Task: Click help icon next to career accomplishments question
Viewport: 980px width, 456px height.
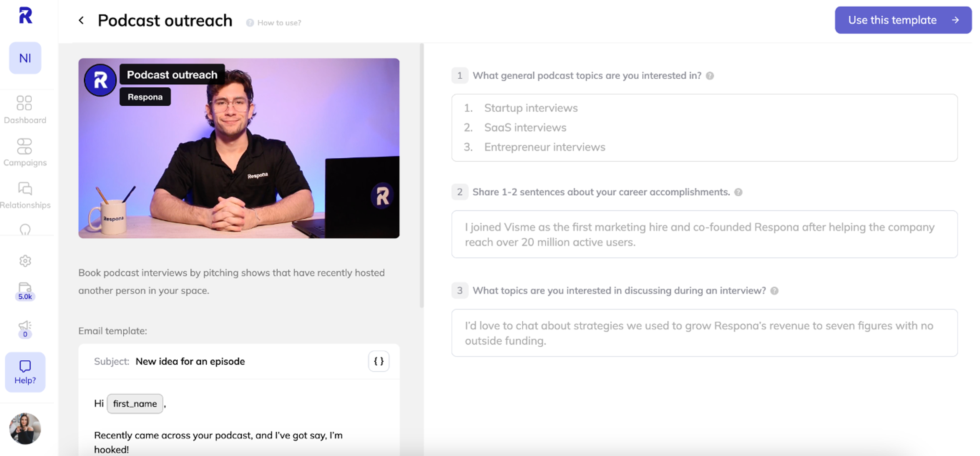Action: pos(738,192)
